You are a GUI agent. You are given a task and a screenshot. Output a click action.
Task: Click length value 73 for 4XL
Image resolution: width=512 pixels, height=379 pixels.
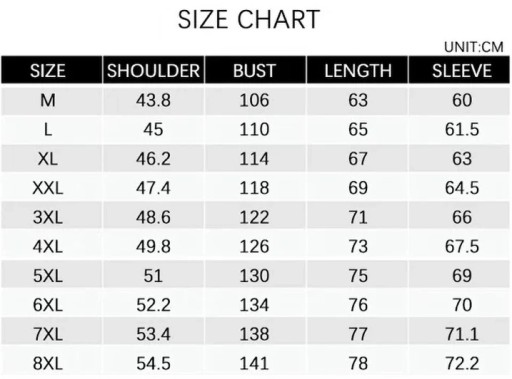click(x=358, y=247)
